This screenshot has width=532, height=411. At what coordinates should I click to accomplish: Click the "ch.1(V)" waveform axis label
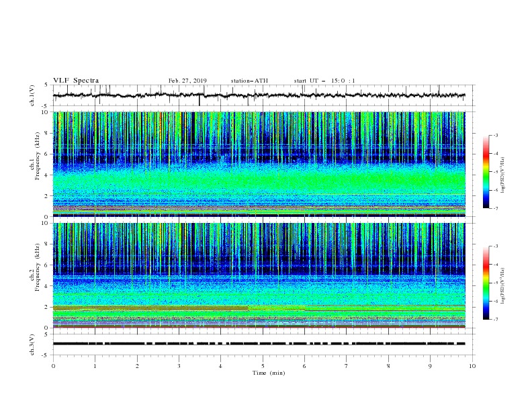tap(32, 95)
